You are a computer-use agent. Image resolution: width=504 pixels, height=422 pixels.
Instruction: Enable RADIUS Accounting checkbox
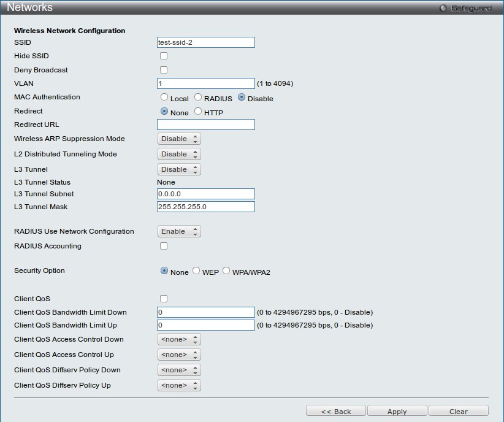coord(164,246)
